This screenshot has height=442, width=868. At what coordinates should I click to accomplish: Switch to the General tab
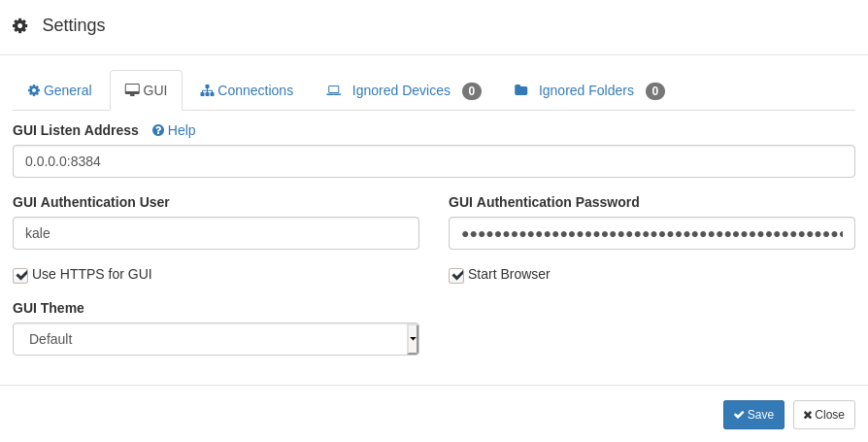pyautogui.click(x=60, y=90)
